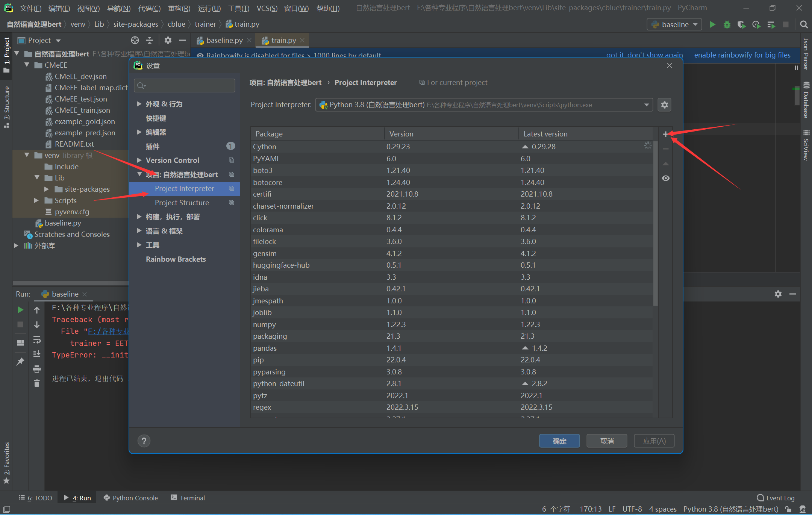Click got it, don't show again link

(644, 55)
